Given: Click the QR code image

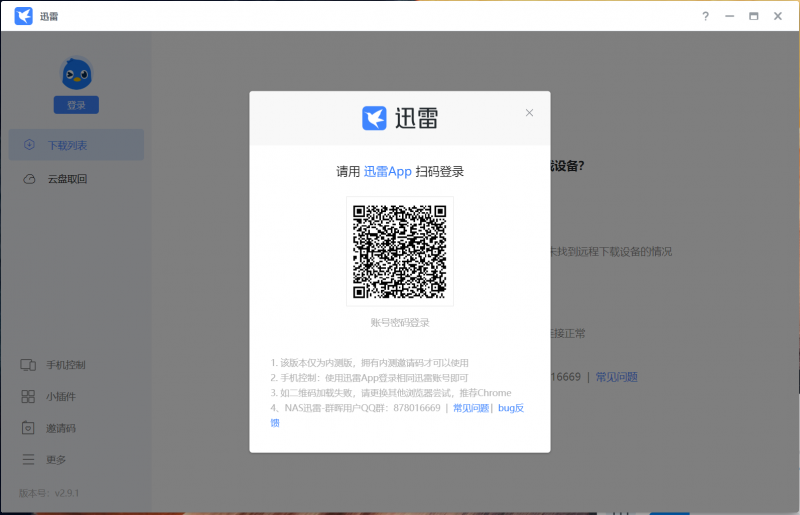Looking at the screenshot, I should tap(399, 251).
